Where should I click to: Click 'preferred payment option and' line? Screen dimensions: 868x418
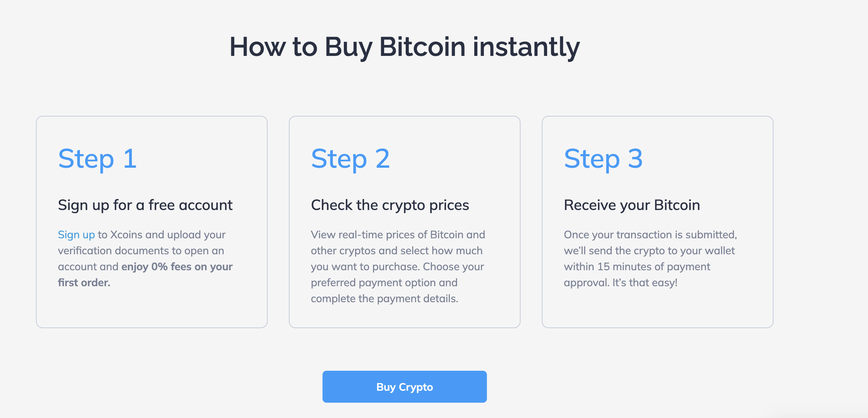pyautogui.click(x=384, y=283)
